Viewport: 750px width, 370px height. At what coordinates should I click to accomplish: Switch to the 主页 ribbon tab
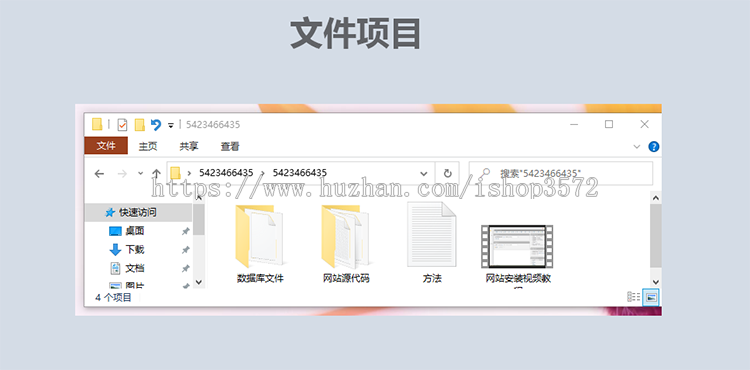(x=148, y=146)
